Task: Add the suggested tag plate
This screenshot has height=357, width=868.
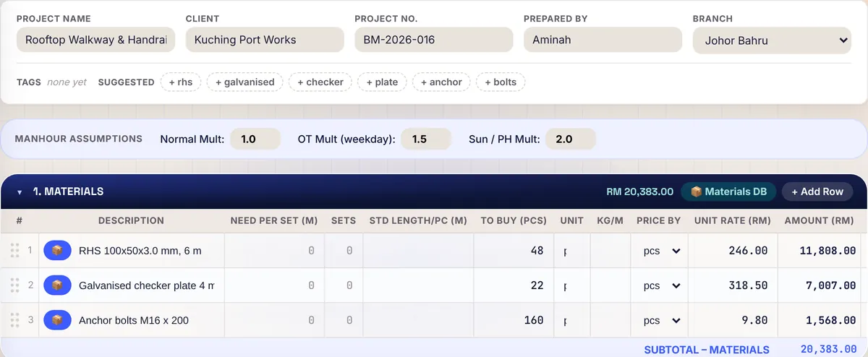Action: (x=382, y=82)
